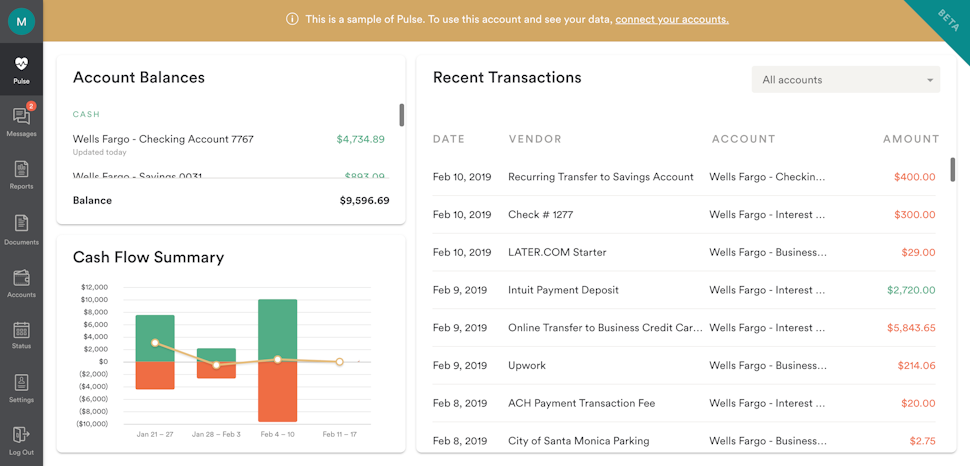970x466 pixels.
Task: Open Messages icon with notification badge
Action: coord(21,118)
